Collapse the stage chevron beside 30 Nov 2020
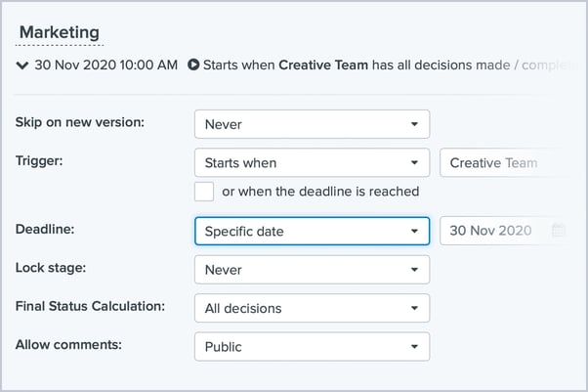 point(22,66)
